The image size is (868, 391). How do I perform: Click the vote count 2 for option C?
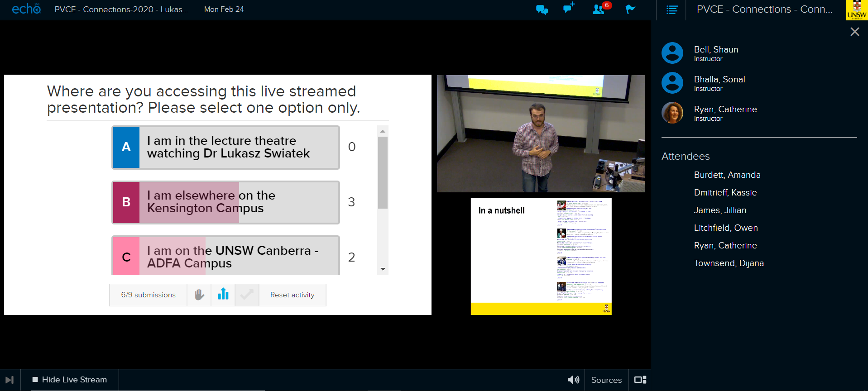(351, 257)
